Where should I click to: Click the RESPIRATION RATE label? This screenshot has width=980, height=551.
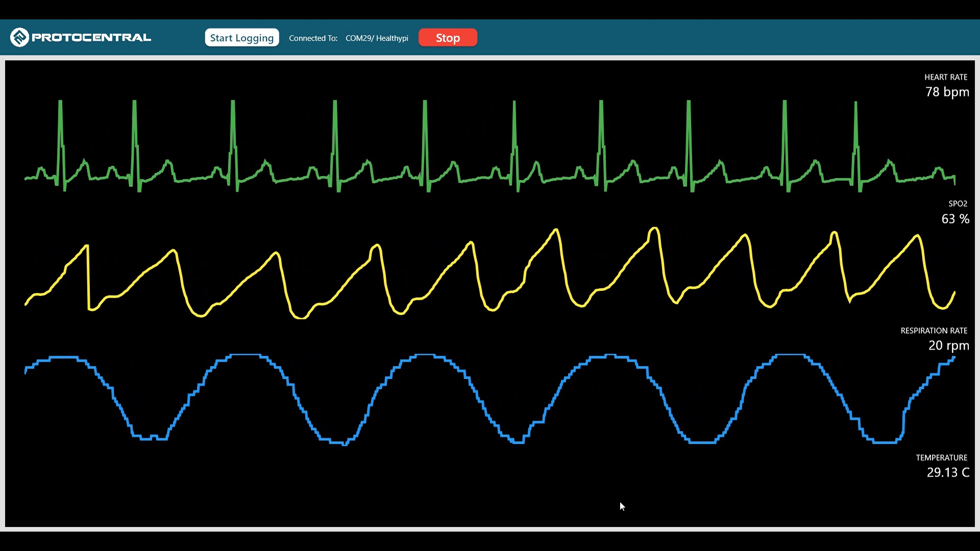point(934,331)
